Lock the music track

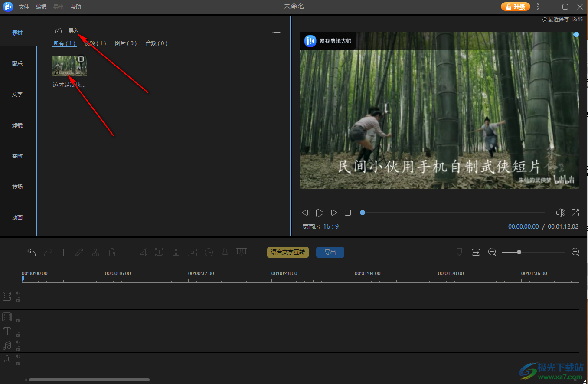point(18,349)
